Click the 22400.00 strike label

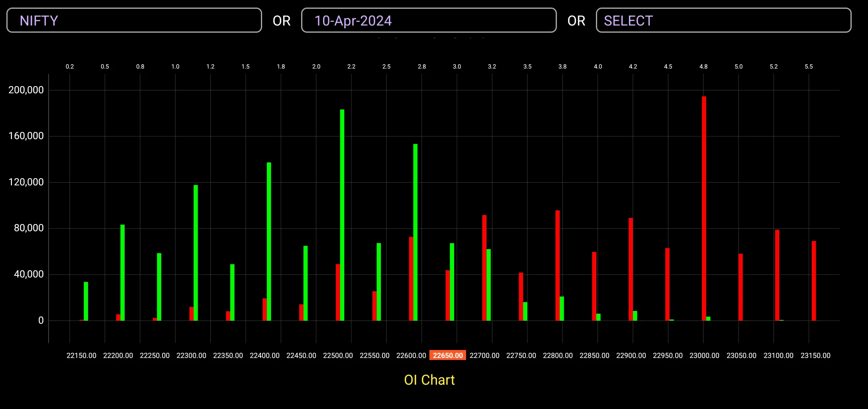coord(265,355)
